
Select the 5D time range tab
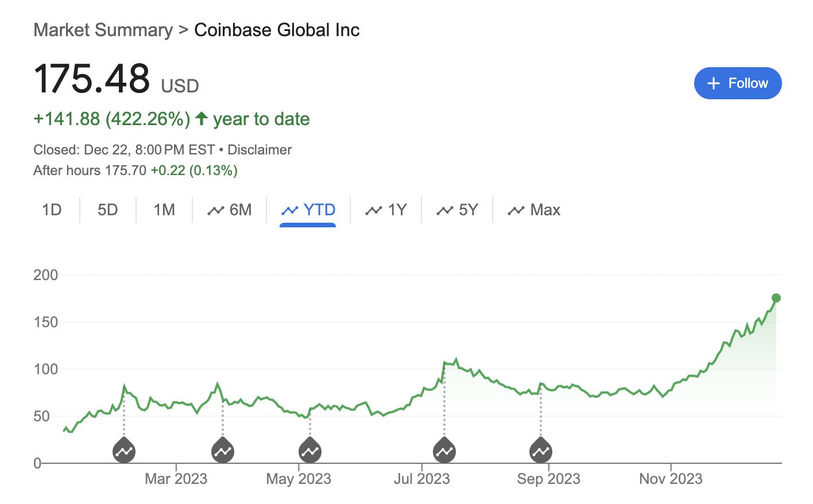107,210
